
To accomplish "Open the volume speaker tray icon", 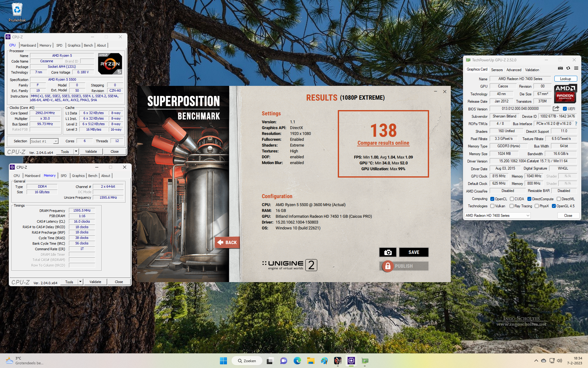I will [560, 361].
